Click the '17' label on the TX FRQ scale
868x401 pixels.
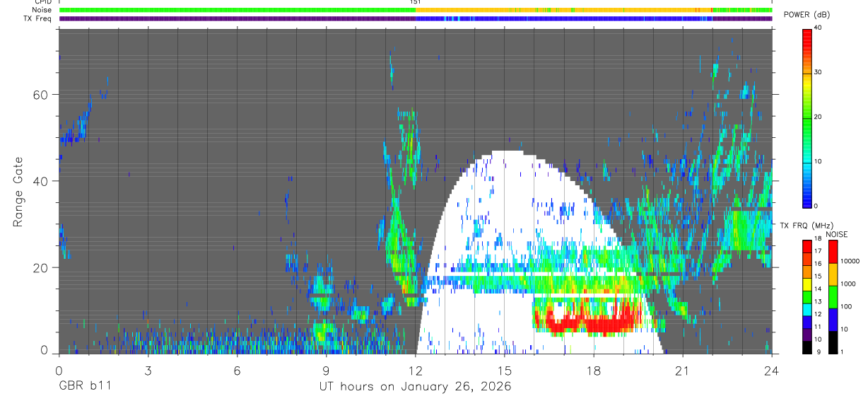(x=818, y=251)
